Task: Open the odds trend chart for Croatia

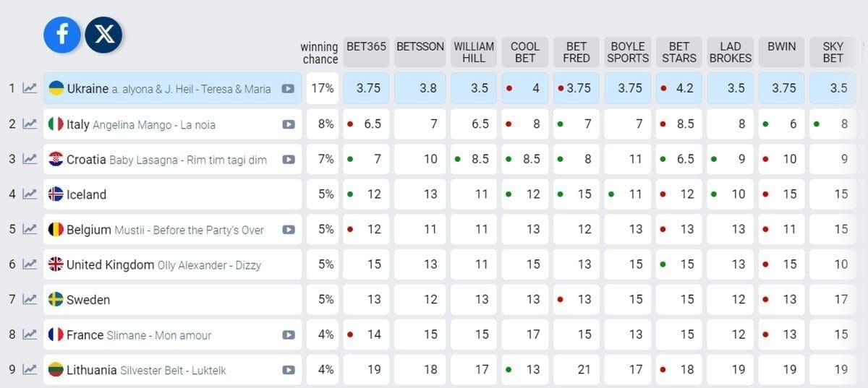Action: (30, 160)
